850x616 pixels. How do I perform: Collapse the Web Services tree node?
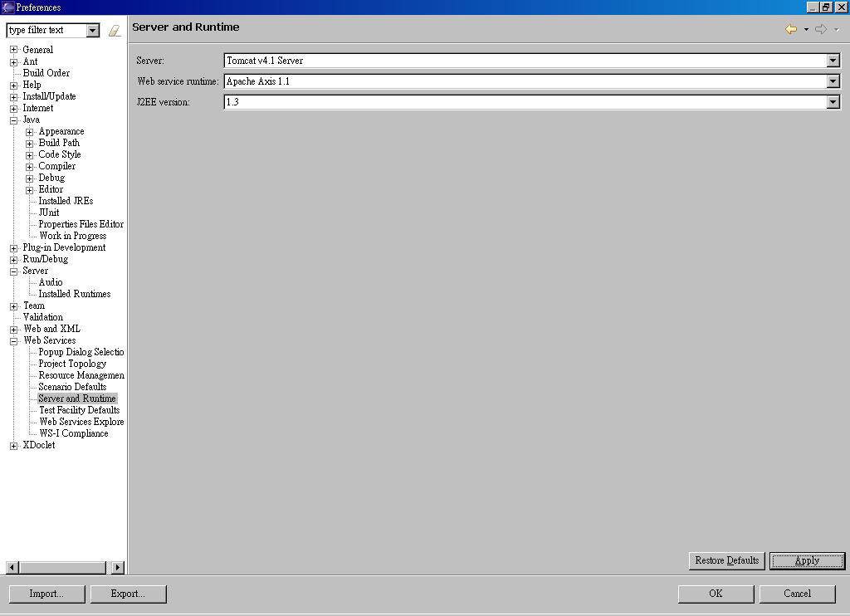pos(13,341)
